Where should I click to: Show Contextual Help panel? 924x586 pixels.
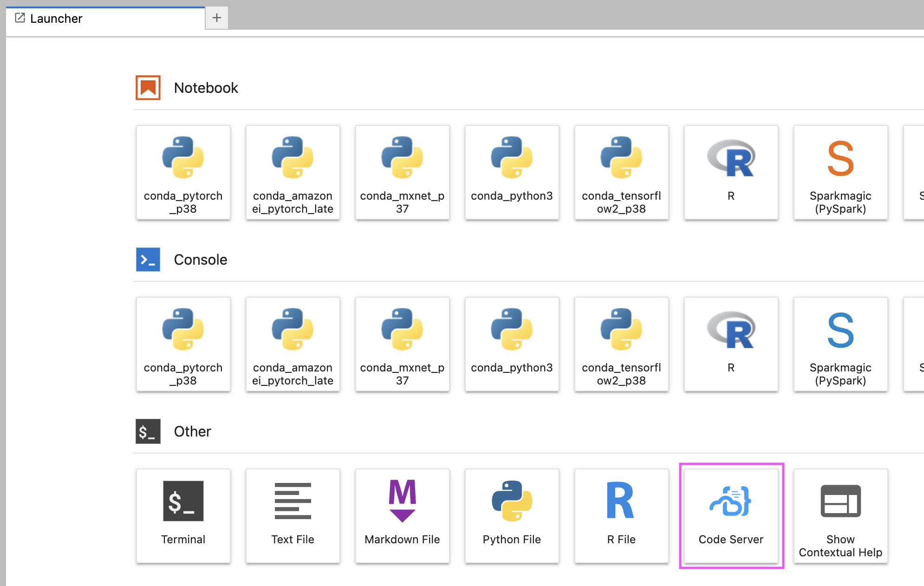click(x=840, y=515)
